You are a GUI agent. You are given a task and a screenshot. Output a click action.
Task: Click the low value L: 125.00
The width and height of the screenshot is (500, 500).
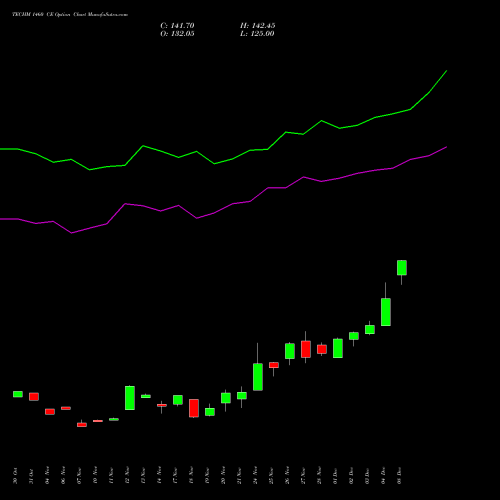click(x=257, y=34)
